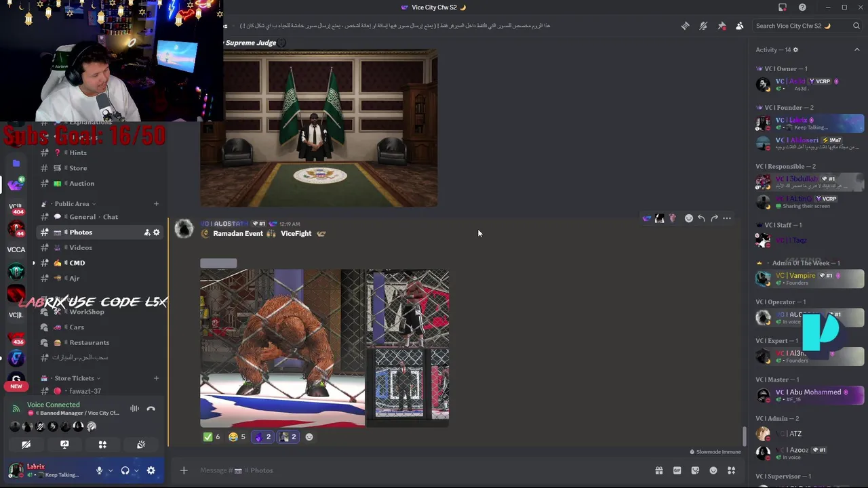Focus the Search Vice City Cfw S2 field
This screenshot has height=488, width=868.
pos(807,26)
